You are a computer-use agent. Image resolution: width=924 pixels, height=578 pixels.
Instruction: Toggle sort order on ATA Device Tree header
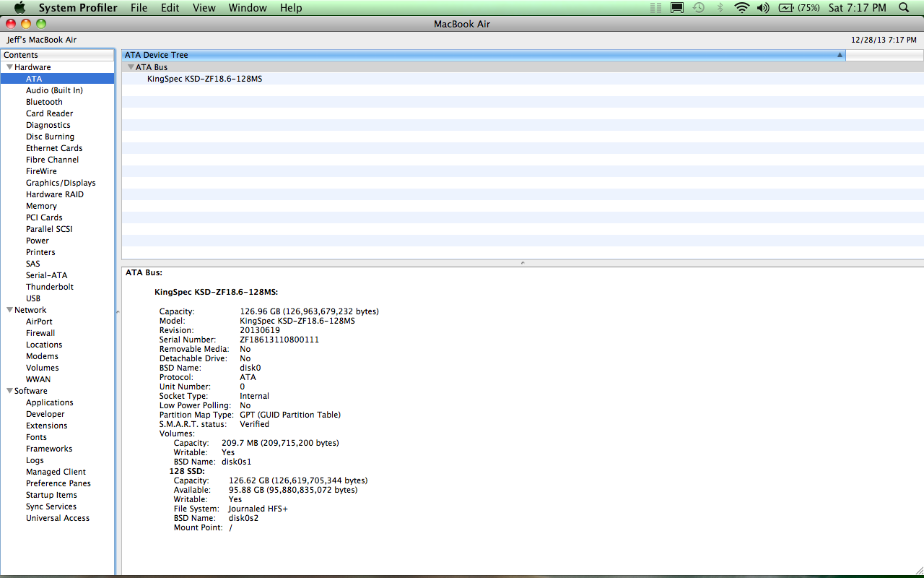484,55
